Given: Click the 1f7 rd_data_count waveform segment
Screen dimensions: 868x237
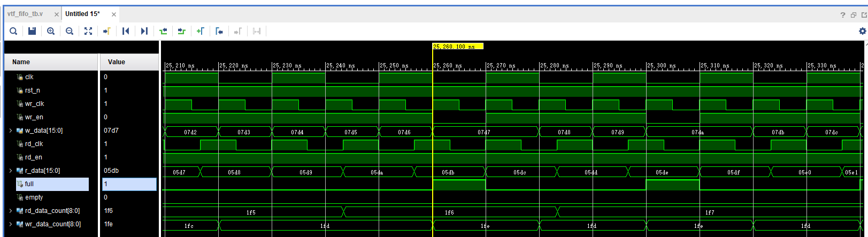Looking at the screenshot, I should click(710, 212).
